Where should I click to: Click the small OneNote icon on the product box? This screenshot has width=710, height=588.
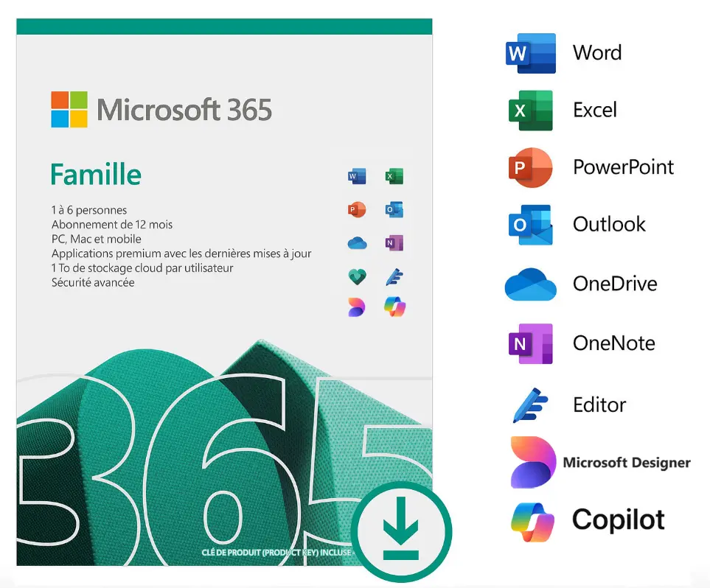pyautogui.click(x=394, y=243)
